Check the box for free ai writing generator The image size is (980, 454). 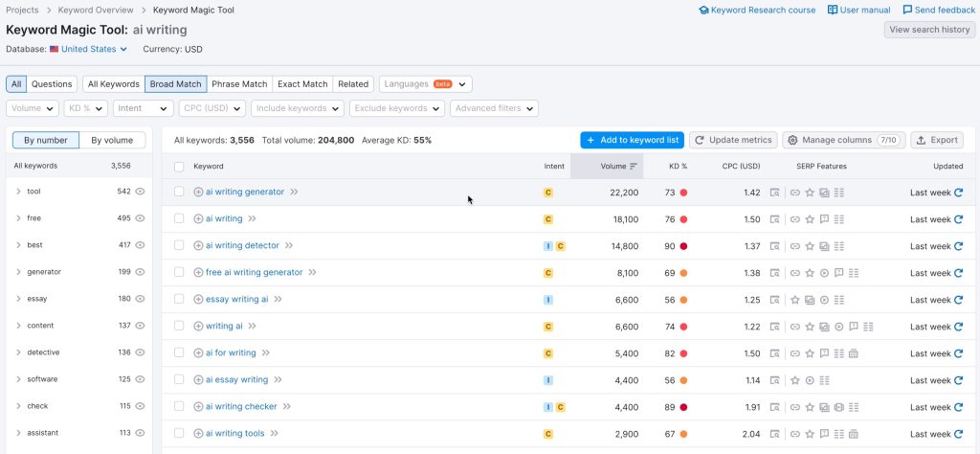point(179,273)
